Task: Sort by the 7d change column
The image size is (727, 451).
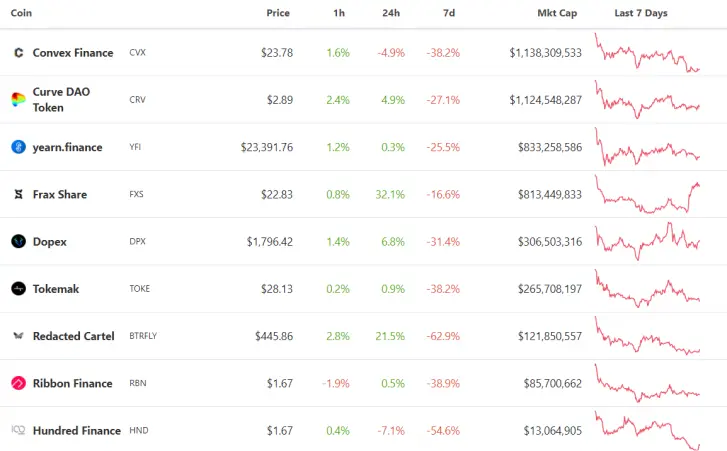Action: coord(449,13)
